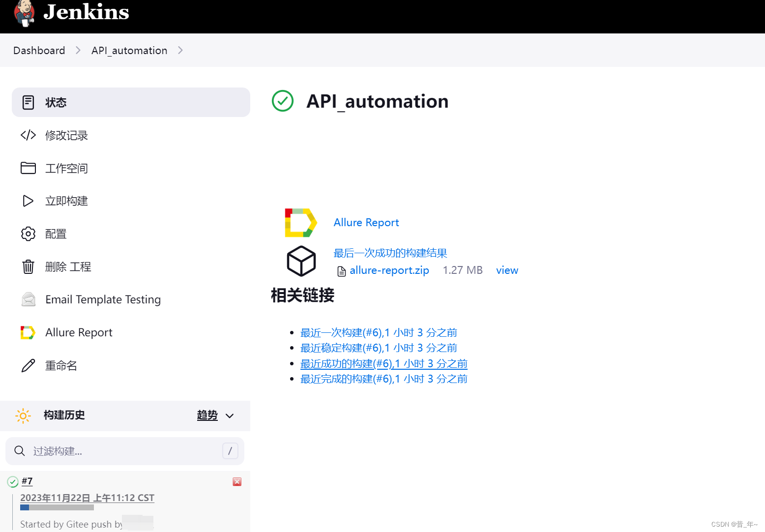The height and width of the screenshot is (532, 765).
Task: Click the file icon beside allure-report.zip
Action: click(x=341, y=271)
